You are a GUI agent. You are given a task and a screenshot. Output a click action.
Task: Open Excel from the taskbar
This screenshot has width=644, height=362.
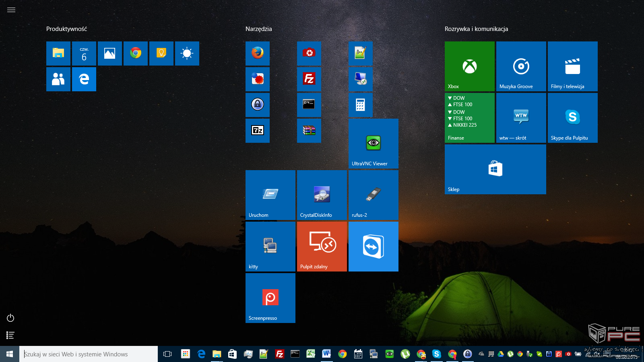(311, 354)
